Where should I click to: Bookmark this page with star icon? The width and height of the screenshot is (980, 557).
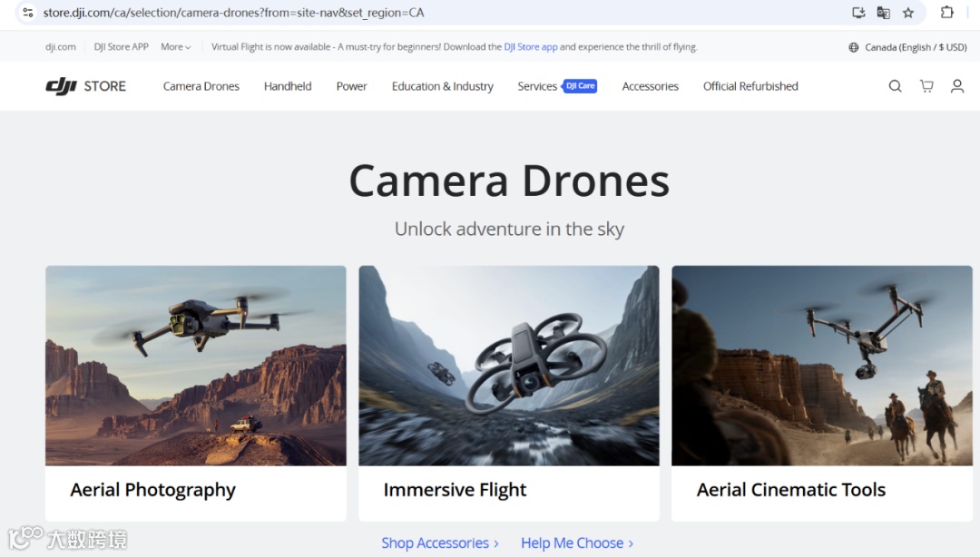908,13
